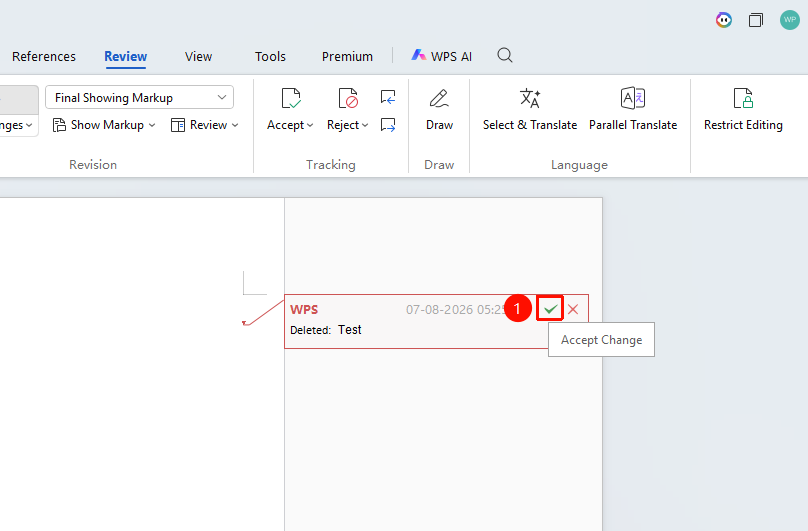The height and width of the screenshot is (531, 808).
Task: Open the WP user avatar
Action: point(789,20)
